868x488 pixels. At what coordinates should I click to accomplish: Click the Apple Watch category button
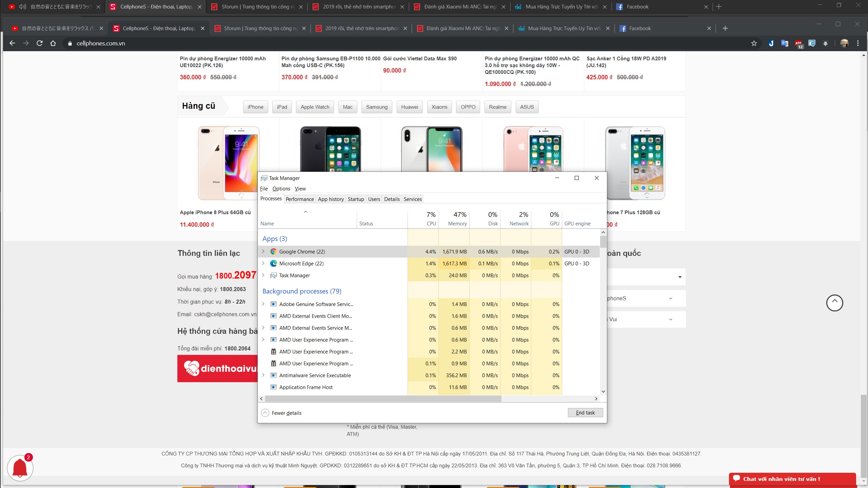point(315,107)
